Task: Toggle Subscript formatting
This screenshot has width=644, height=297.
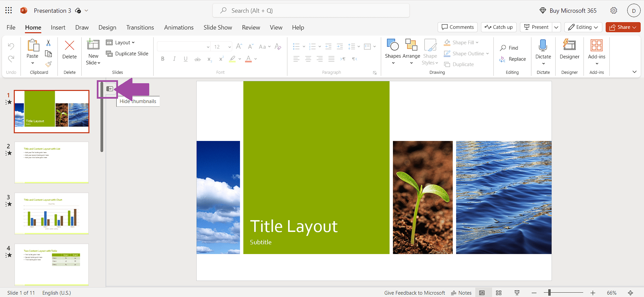Action: [209, 59]
